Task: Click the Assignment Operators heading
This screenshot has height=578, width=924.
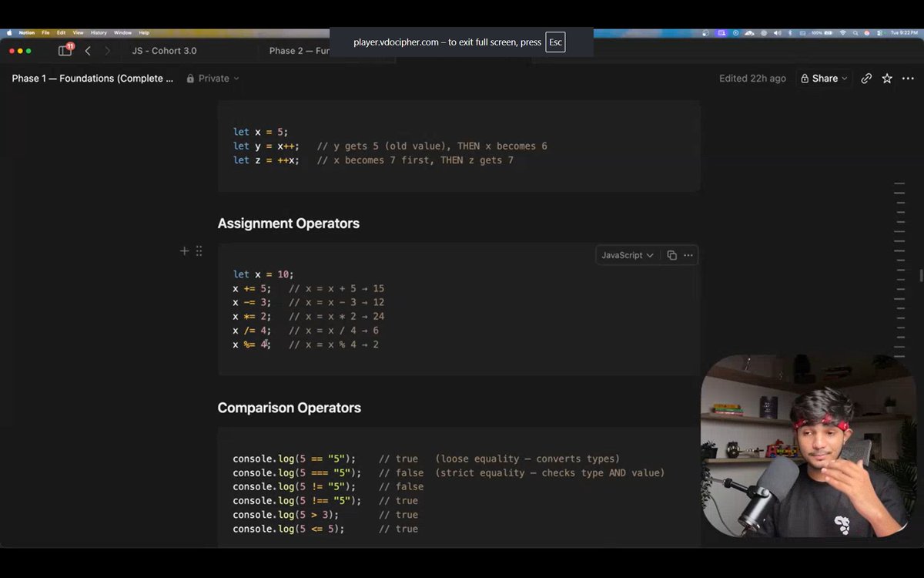Action: click(x=289, y=223)
